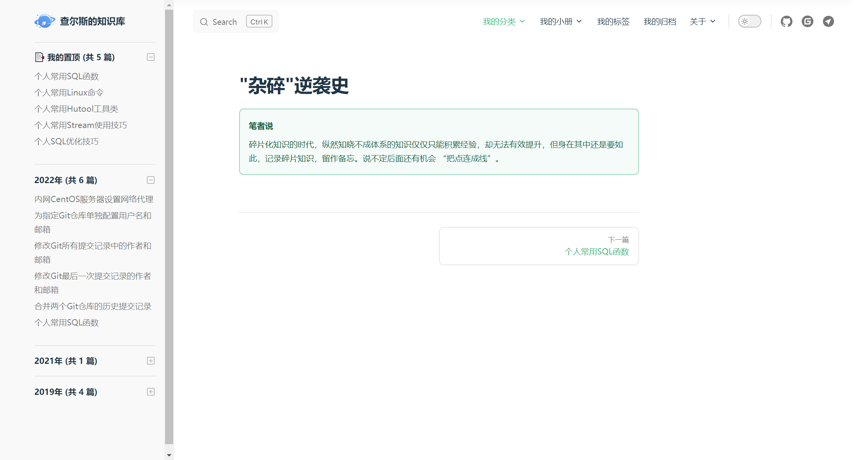Screen dimensions: 868x460
Task: Open the GitHub icon link
Action: pyautogui.click(x=786, y=21)
